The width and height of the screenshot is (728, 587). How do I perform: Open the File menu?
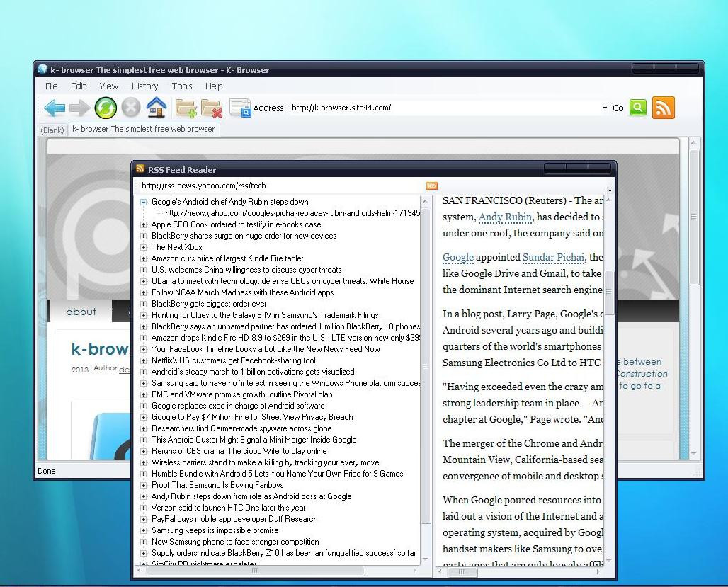pos(52,86)
